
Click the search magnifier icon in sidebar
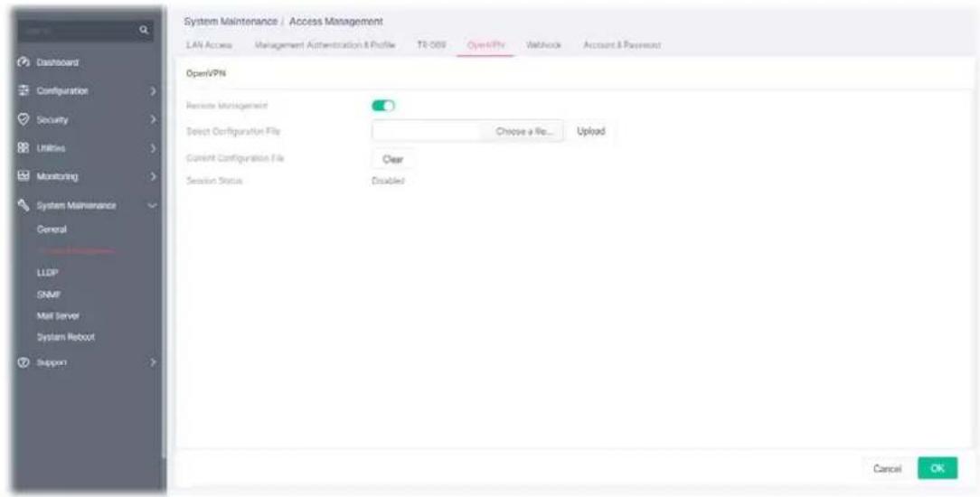click(143, 29)
